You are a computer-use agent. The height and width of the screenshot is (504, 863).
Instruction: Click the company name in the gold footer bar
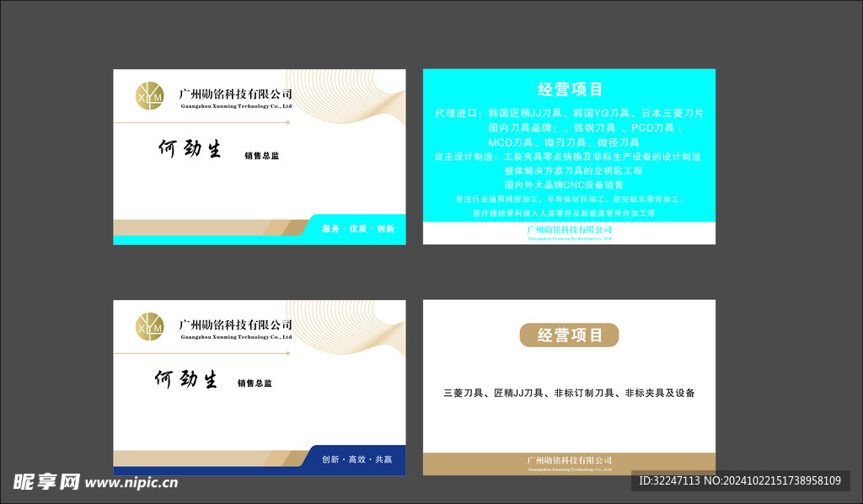[x=569, y=462]
